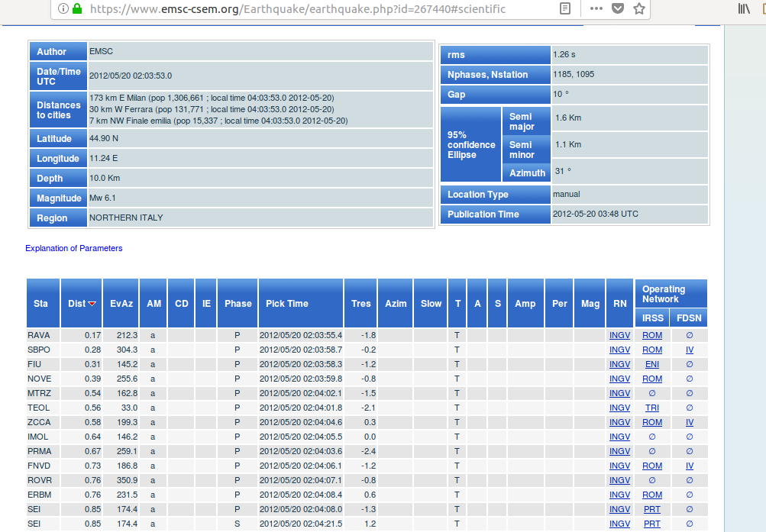Click the Phase column header

pyautogui.click(x=238, y=304)
